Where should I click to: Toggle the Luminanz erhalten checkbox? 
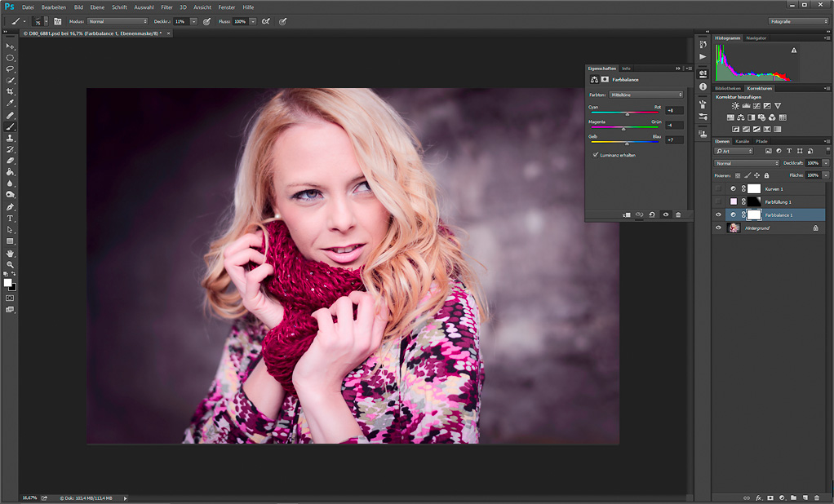(x=595, y=155)
